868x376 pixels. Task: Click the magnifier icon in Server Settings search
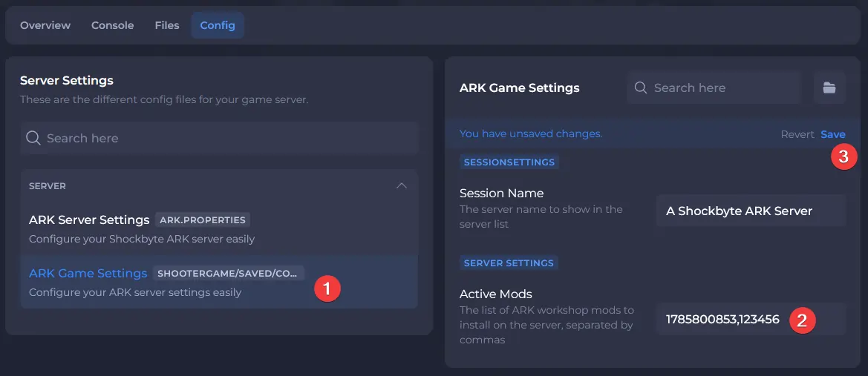coord(33,138)
